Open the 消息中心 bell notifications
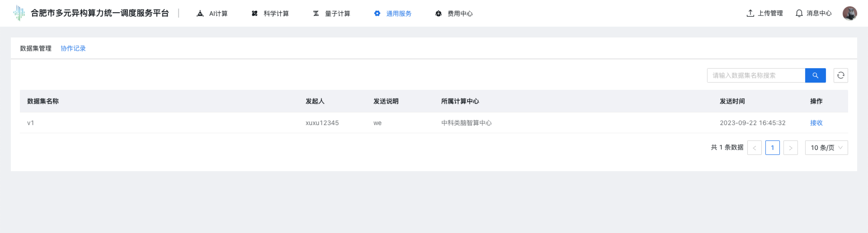 click(x=813, y=14)
